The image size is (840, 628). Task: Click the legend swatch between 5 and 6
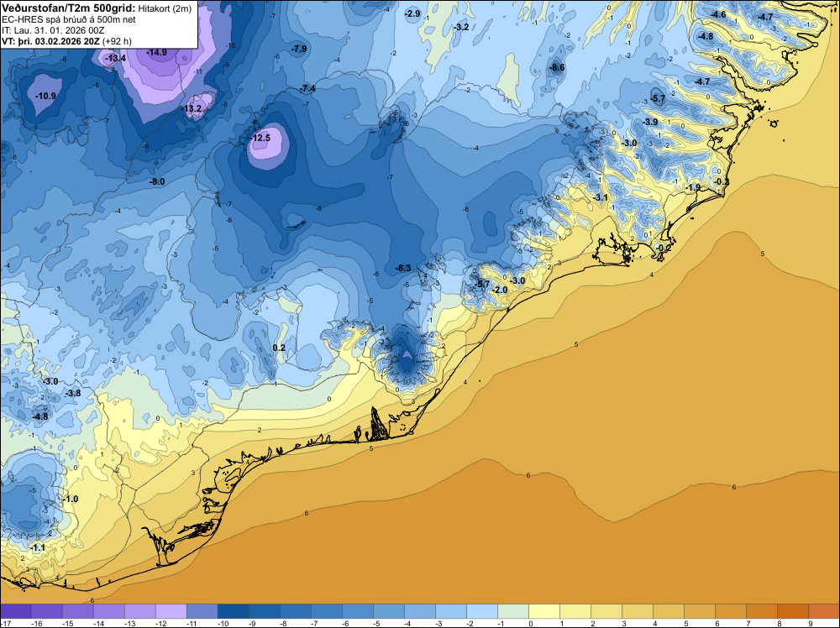click(700, 612)
